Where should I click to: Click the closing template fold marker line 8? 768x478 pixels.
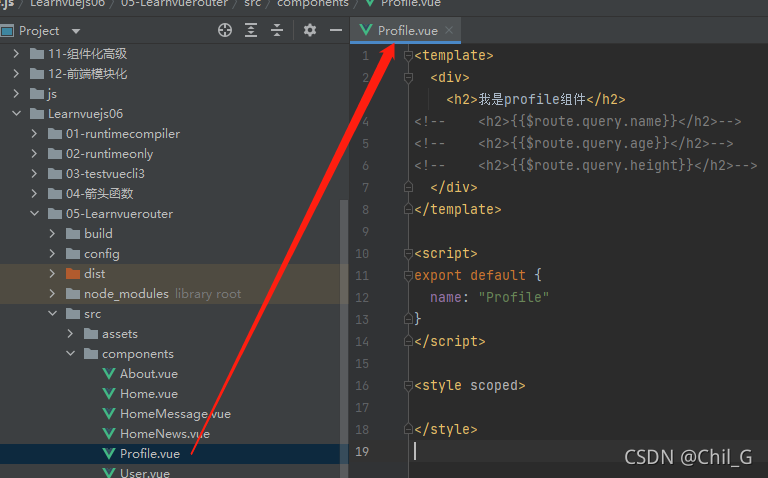point(408,209)
